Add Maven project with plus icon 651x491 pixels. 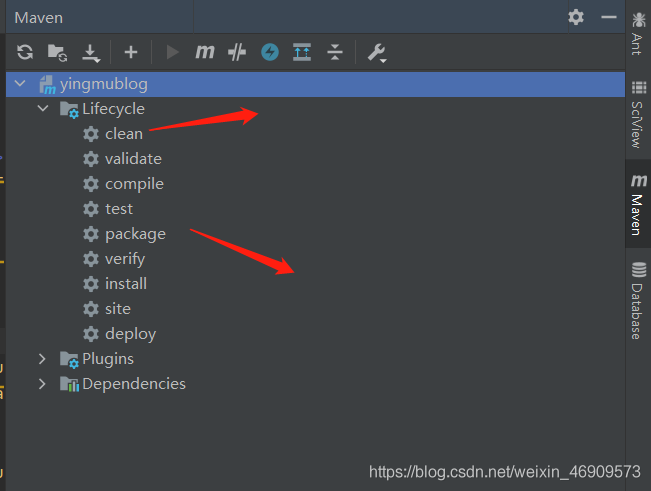131,52
